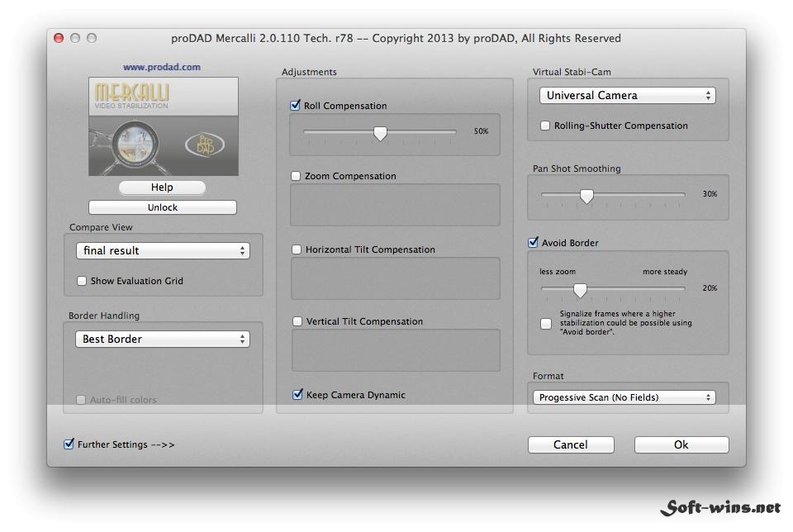
Task: Enable Horizontal Tilt Compensation
Action: (297, 249)
